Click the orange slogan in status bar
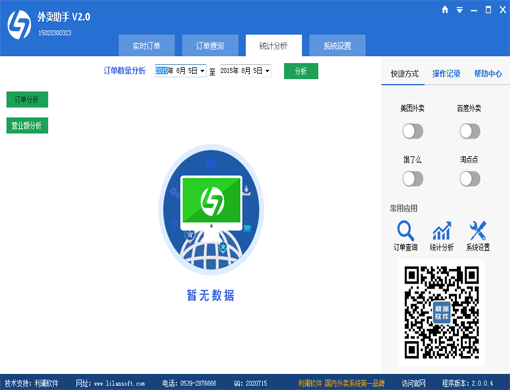510x390 pixels. pos(341,383)
